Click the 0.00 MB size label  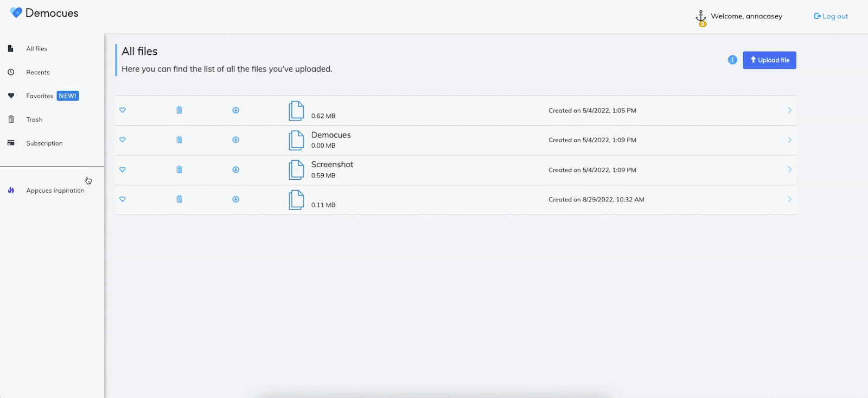[x=323, y=146]
